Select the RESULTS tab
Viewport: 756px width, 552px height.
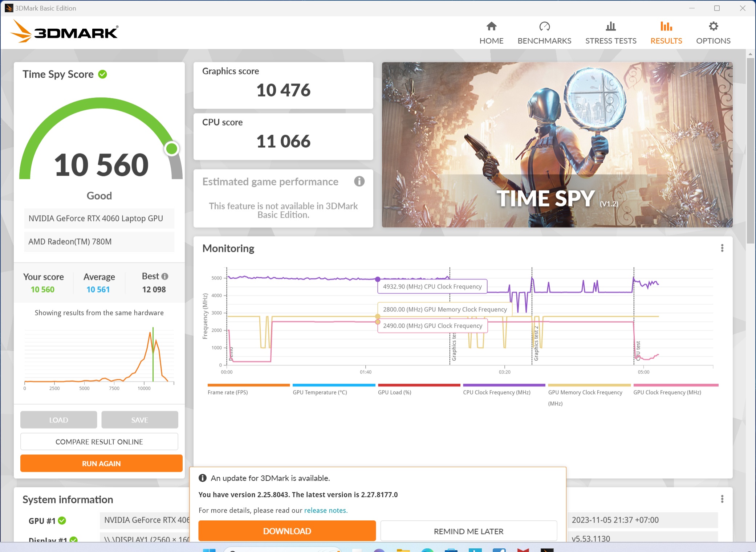666,33
